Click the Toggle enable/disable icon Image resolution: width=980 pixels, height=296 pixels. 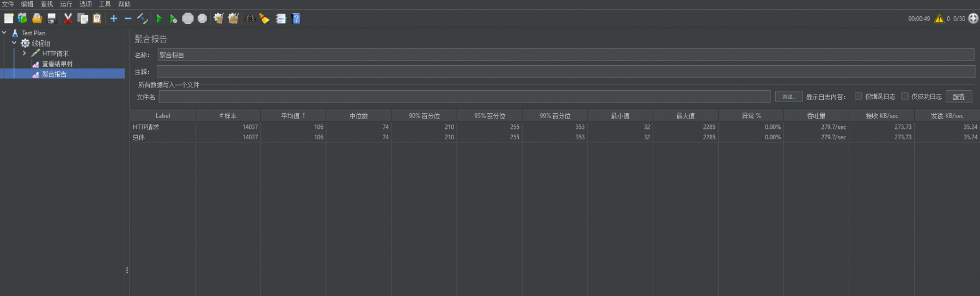143,18
